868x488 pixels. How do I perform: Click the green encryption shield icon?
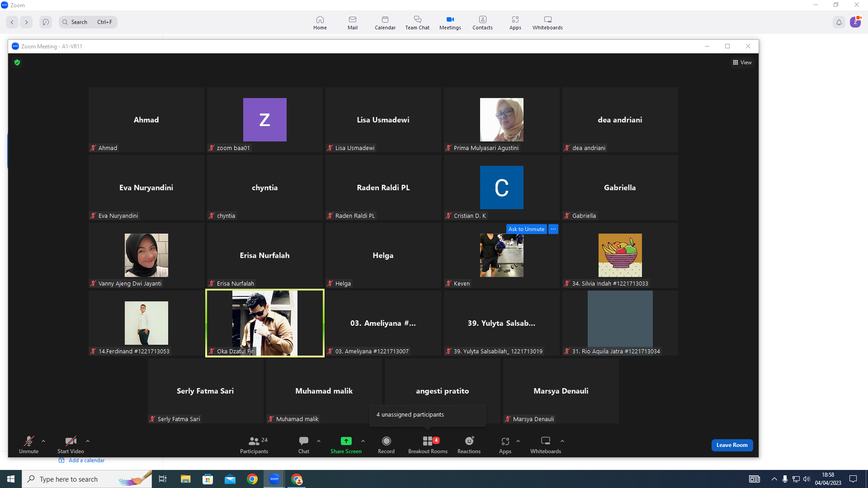coord(17,62)
